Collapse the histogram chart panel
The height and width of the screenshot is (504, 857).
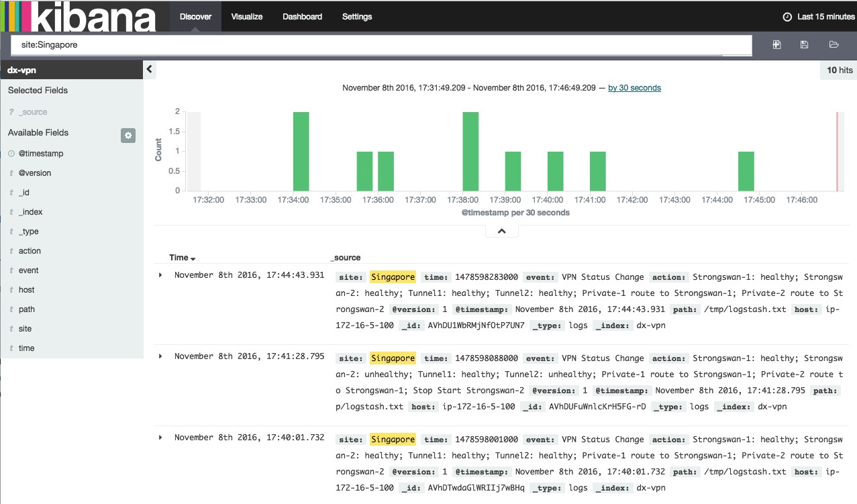coord(502,232)
